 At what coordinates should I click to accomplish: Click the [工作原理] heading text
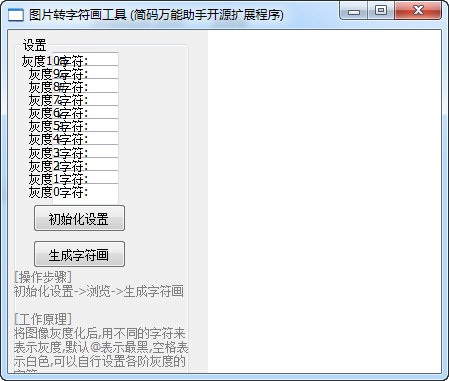point(43,319)
